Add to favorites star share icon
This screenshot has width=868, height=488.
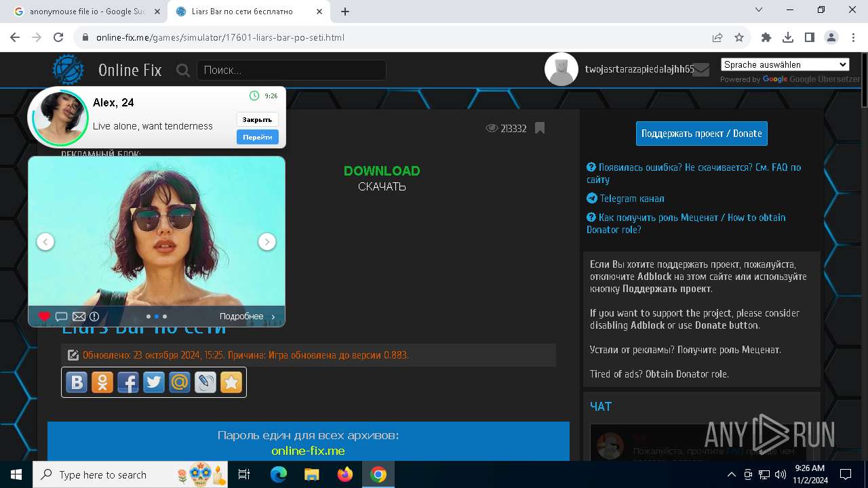(x=231, y=382)
